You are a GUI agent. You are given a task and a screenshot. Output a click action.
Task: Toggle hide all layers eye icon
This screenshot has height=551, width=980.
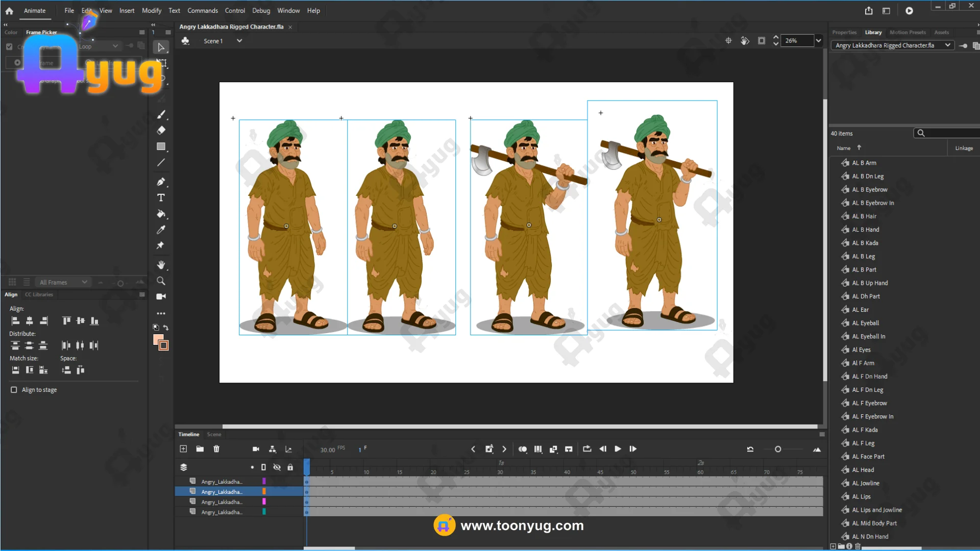click(x=277, y=467)
